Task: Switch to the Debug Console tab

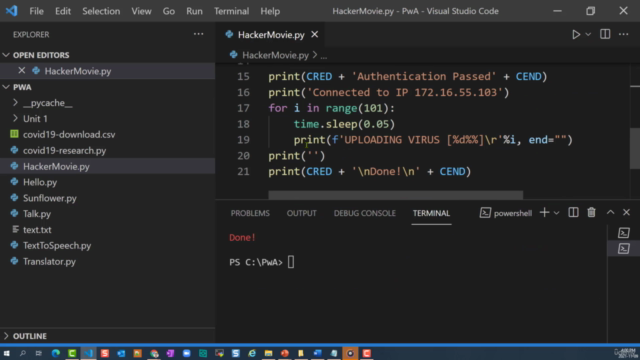Action: click(364, 213)
